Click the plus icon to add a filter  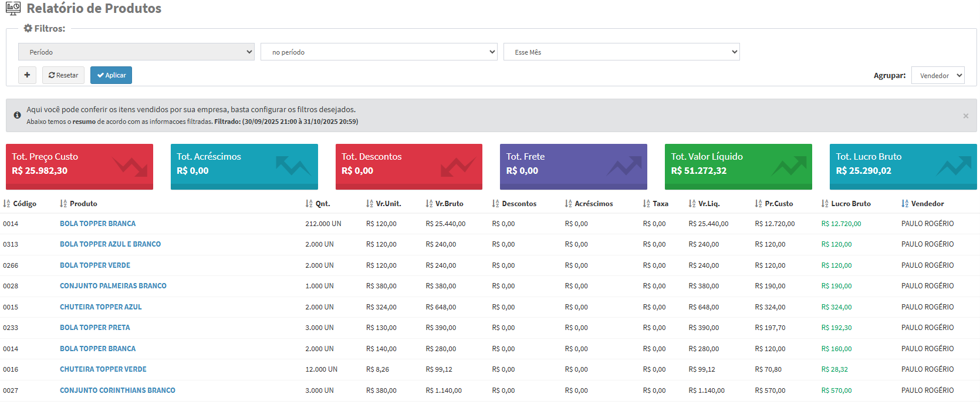pos(27,75)
